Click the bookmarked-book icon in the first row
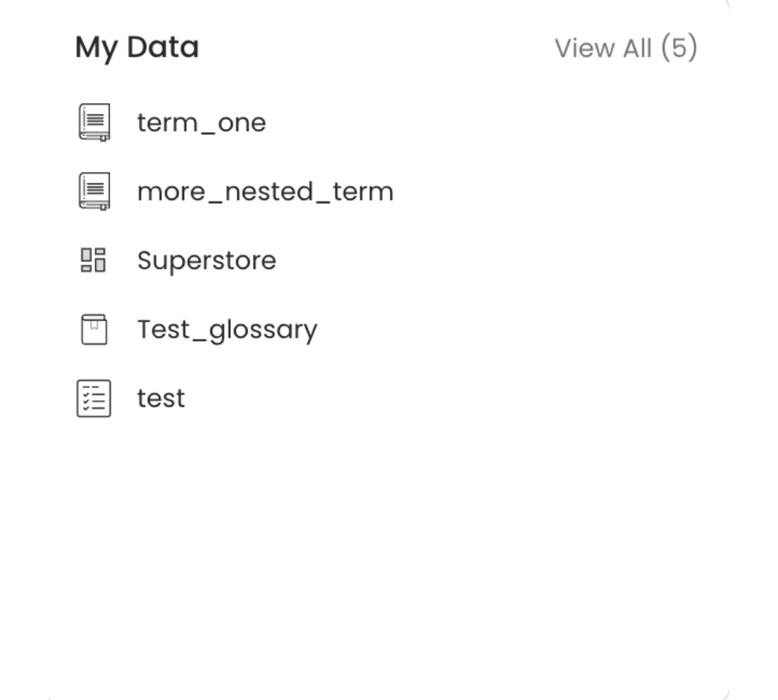 pos(94,122)
